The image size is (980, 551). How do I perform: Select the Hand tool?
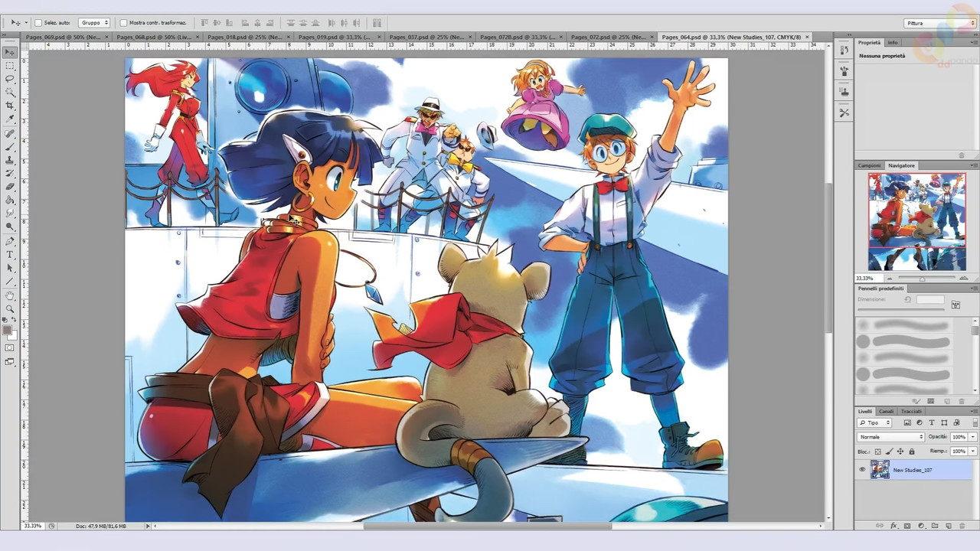[x=10, y=295]
